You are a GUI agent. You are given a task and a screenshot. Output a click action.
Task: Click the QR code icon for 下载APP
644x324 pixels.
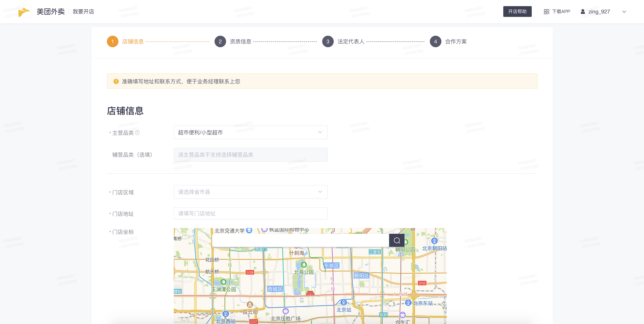[546, 12]
